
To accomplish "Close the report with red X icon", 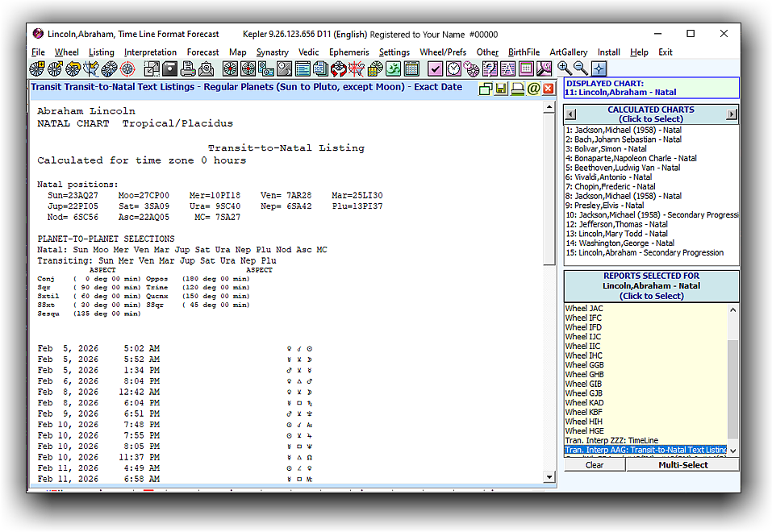I will pyautogui.click(x=549, y=88).
